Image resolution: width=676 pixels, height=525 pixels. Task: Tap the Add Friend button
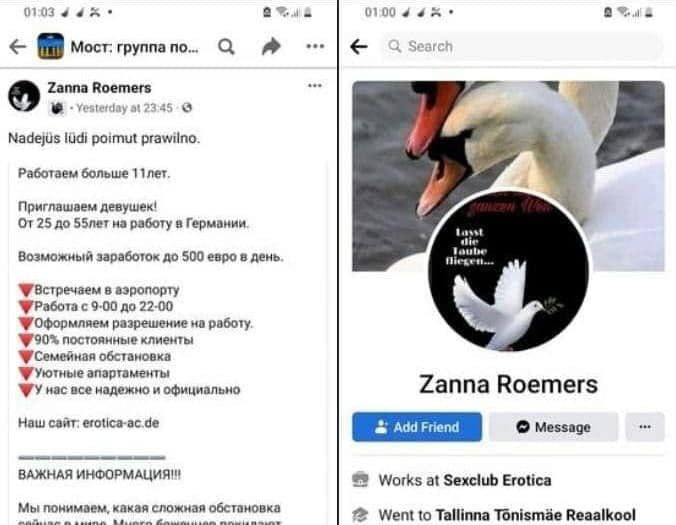pos(417,427)
